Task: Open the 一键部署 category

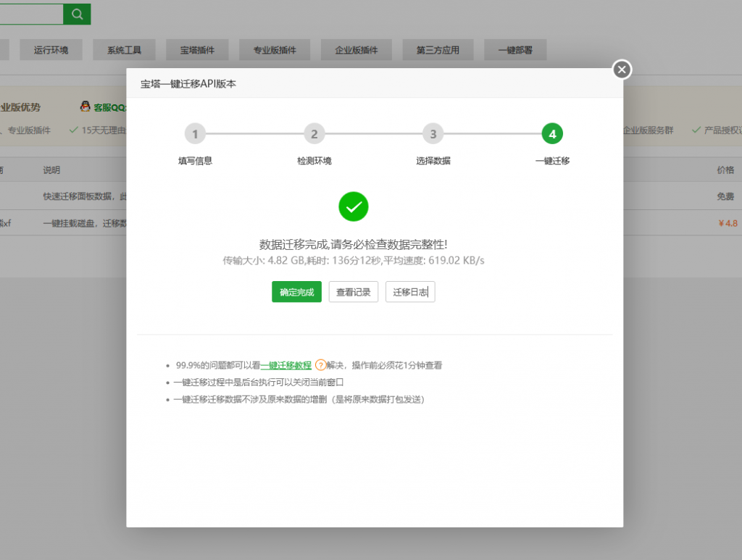Action: (x=515, y=49)
